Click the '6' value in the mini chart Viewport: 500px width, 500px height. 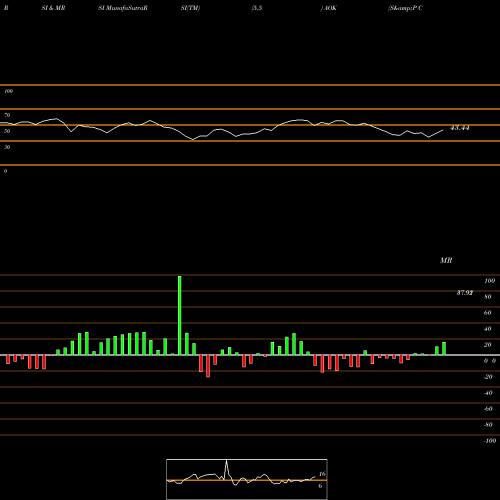click(x=320, y=486)
